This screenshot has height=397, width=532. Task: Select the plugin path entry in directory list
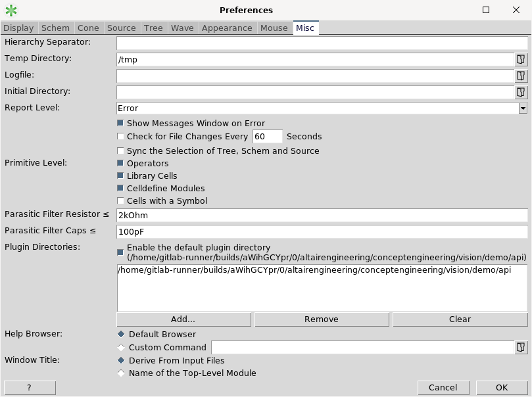[314, 270]
